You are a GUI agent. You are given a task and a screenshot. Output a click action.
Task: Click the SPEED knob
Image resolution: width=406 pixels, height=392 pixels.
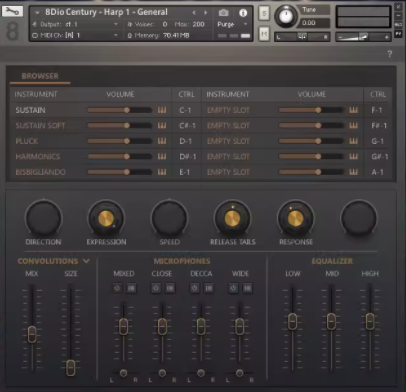(169, 219)
